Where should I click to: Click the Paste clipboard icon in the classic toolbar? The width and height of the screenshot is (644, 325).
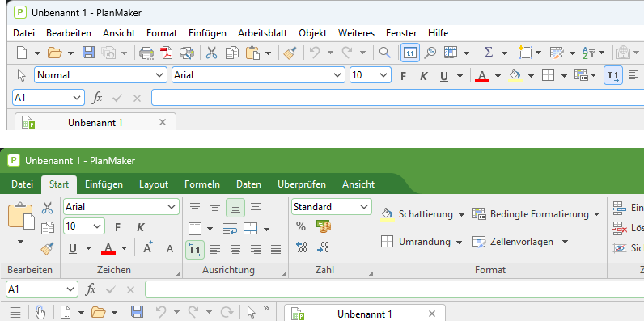[x=252, y=53]
